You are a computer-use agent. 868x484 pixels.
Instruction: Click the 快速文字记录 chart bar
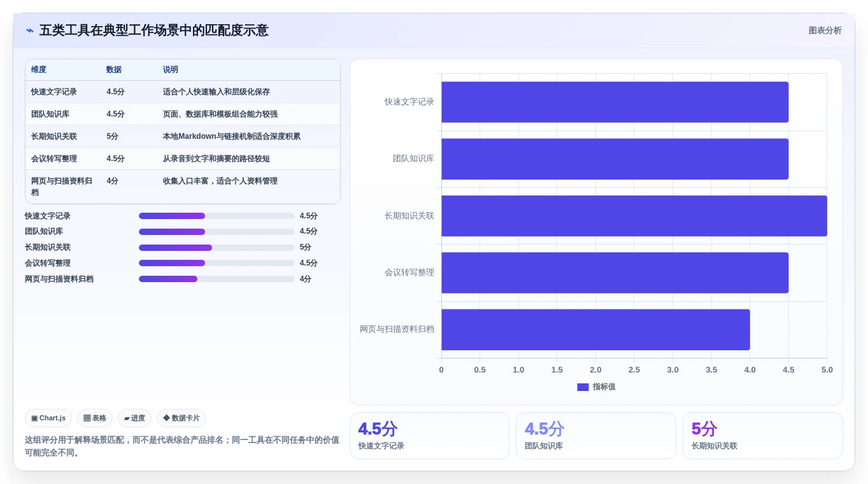[615, 102]
